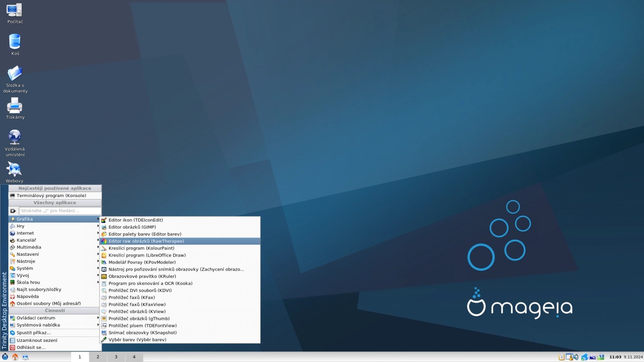Choose Uzamknout sezení
Image resolution: width=644 pixels, height=362 pixels.
point(54,340)
